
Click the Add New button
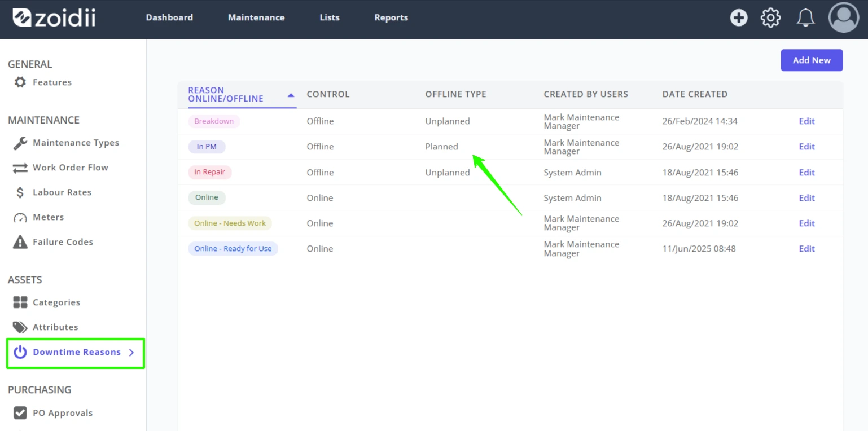[812, 60]
